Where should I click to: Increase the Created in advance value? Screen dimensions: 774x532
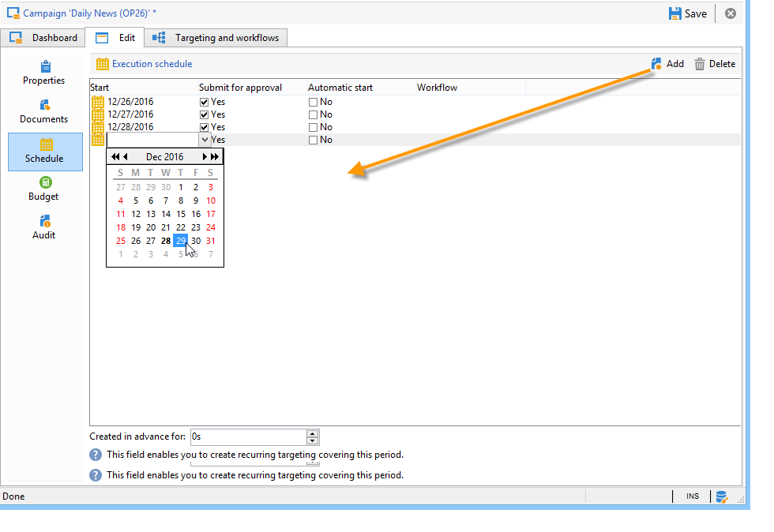(312, 434)
